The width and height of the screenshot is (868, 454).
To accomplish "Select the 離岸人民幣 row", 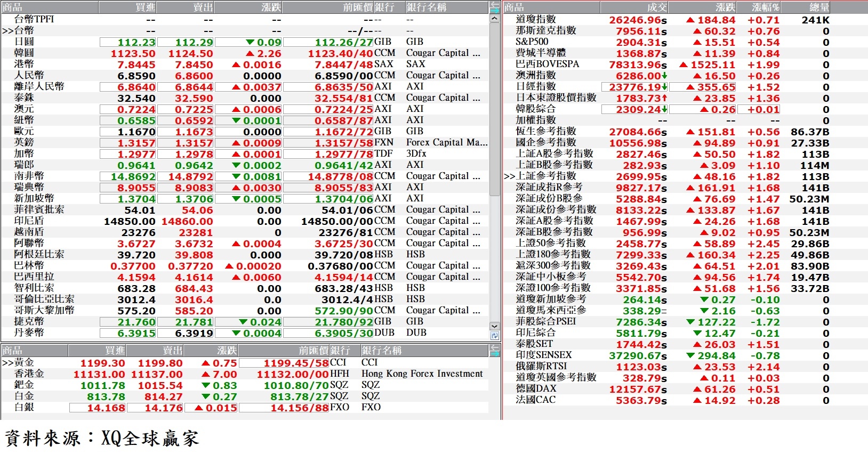I will pos(245,86).
